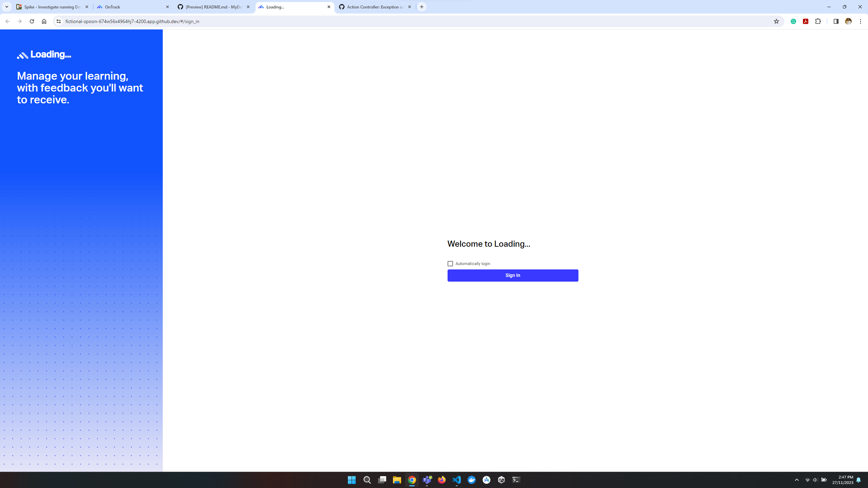Expand the tab search dropdown
The height and width of the screenshot is (488, 868).
[7, 7]
